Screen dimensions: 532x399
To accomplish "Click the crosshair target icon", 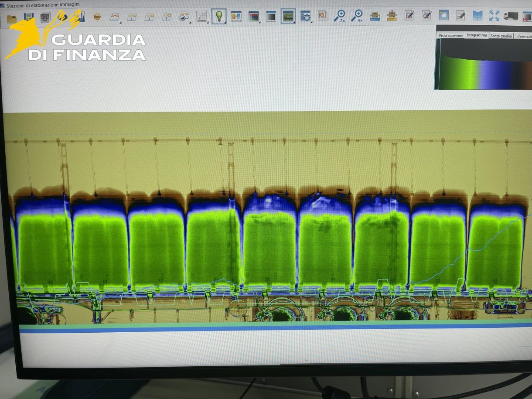I will click(45, 18).
